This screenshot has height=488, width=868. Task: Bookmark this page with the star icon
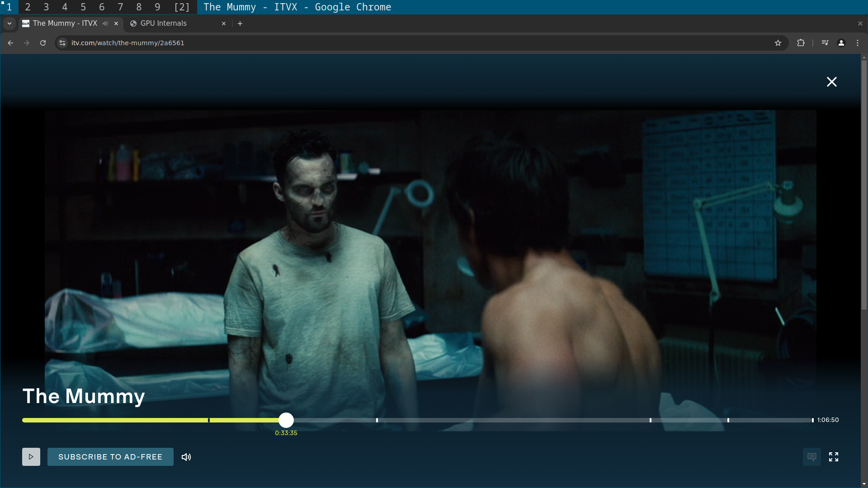(778, 43)
